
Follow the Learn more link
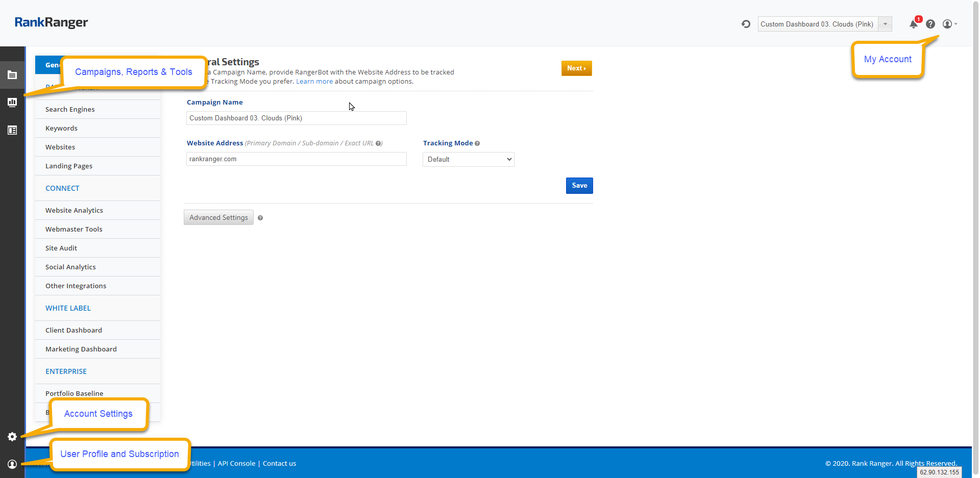314,82
